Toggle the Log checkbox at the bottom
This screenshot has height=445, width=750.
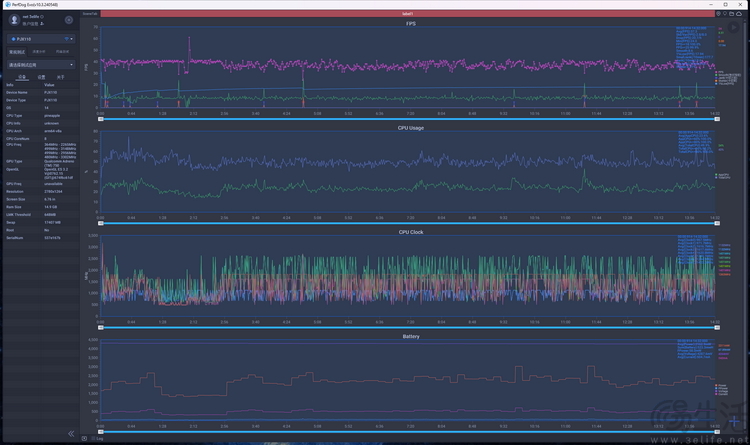tap(93, 438)
